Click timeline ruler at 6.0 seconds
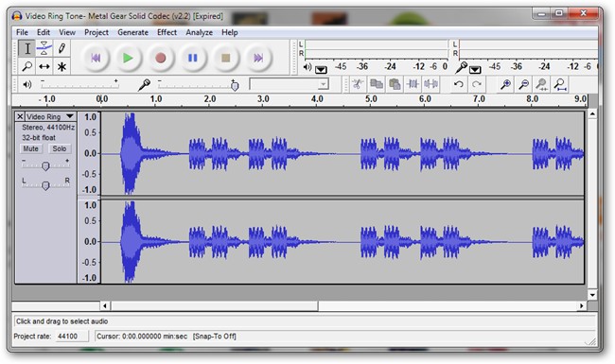Screen dimensions: 615x364 (x=425, y=99)
